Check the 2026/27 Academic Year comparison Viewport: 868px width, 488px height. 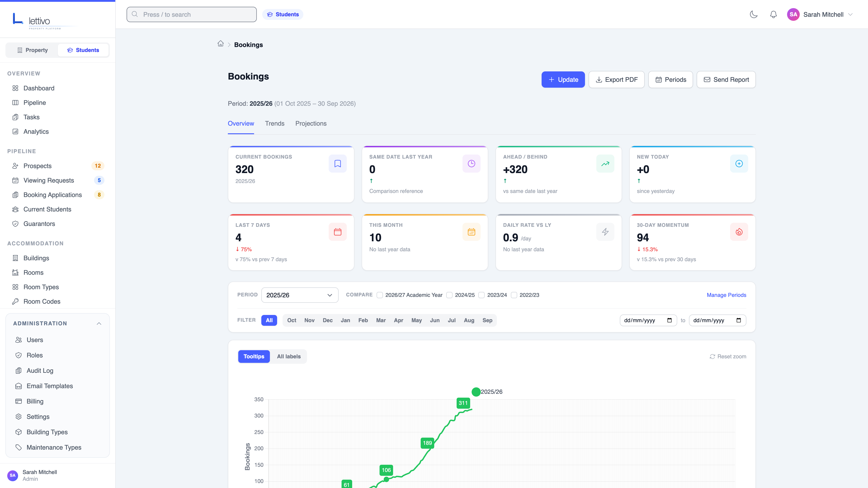click(380, 295)
